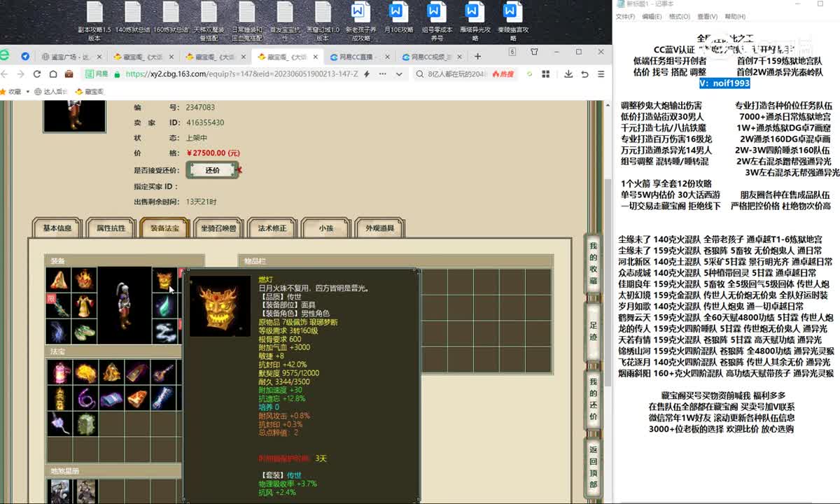The width and height of the screenshot is (840, 504).
Task: Switch to 外观道具 tab
Action: click(380, 228)
